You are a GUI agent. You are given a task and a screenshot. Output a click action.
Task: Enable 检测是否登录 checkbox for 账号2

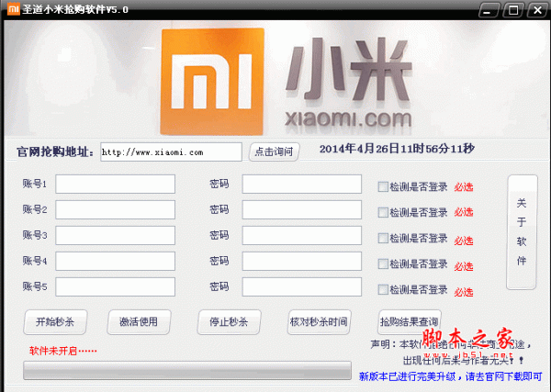[383, 212]
